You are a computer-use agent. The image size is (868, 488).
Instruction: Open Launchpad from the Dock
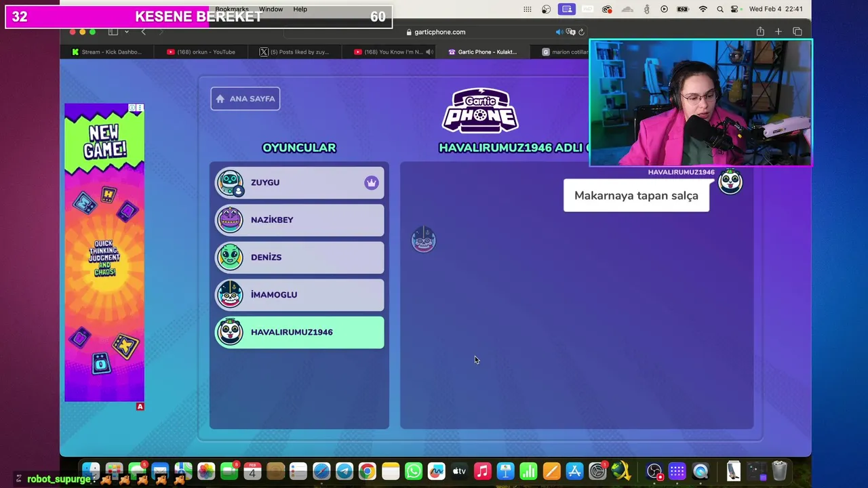(x=114, y=471)
